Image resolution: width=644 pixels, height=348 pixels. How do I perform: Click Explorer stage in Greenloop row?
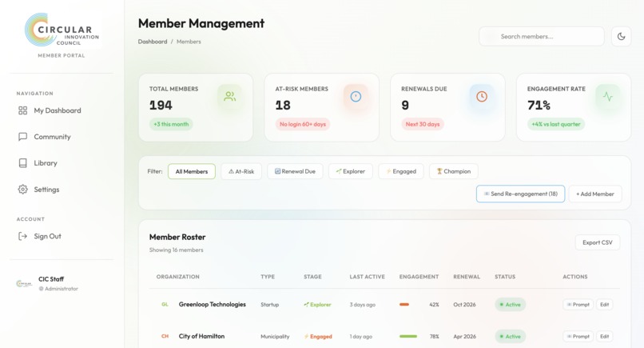[x=317, y=304]
